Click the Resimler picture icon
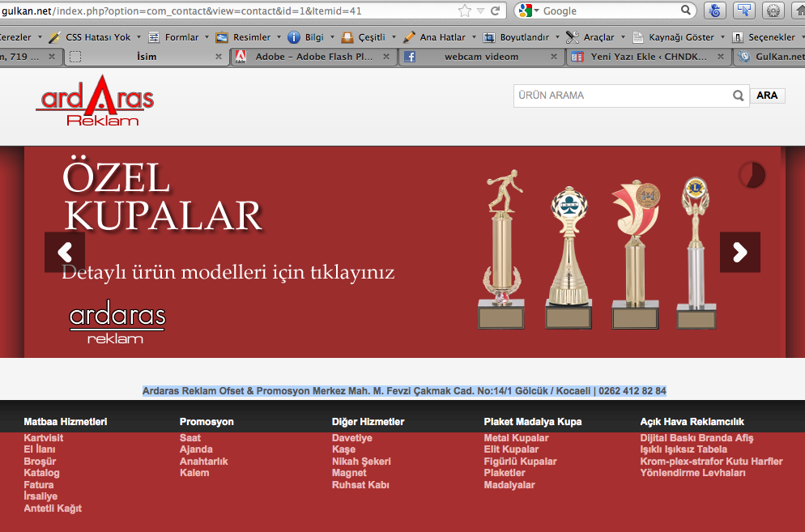805x532 pixels. coord(222,37)
